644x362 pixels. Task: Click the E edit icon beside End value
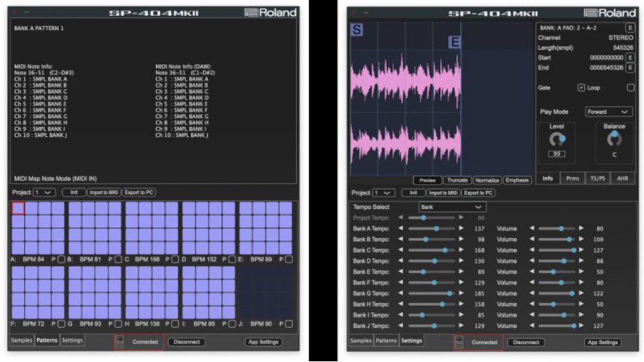630,67
